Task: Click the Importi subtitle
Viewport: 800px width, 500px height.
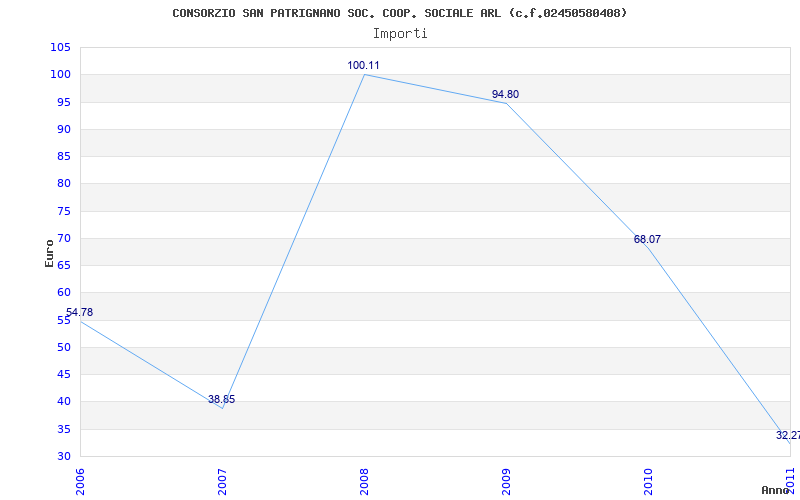Action: [x=399, y=34]
